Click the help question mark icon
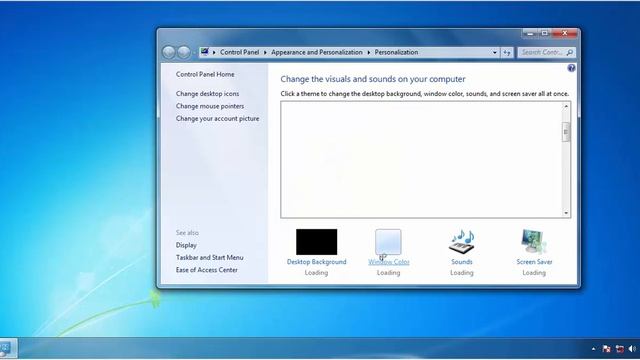Screen dimensions: 640x360 [571, 68]
